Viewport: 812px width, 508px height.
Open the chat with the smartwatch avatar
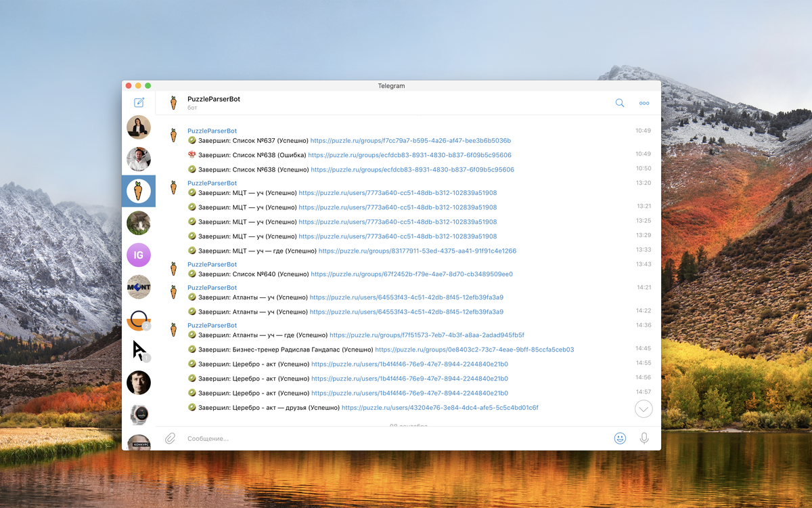[x=139, y=415]
